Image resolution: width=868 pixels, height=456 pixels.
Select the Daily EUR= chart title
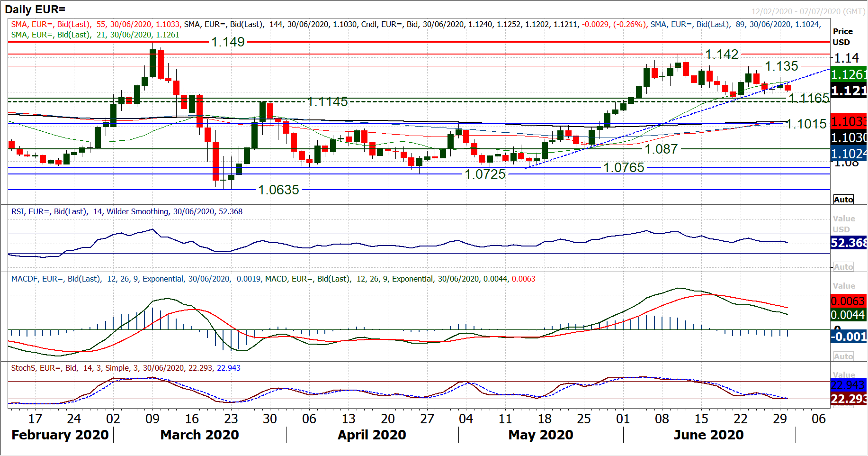click(35, 9)
